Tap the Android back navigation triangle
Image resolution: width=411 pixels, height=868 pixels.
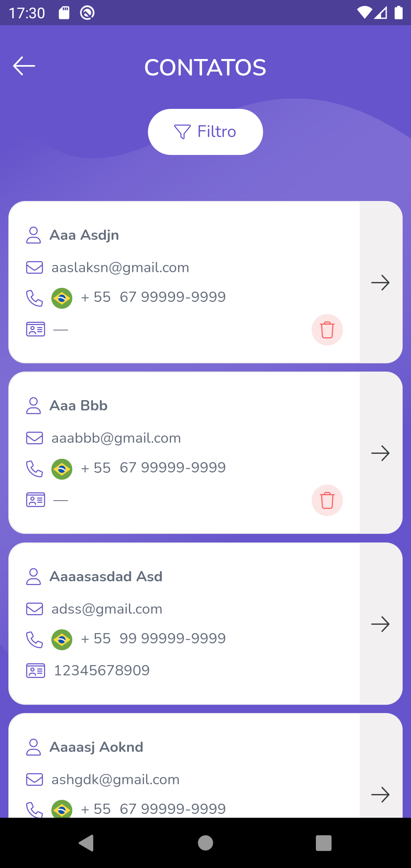86,843
